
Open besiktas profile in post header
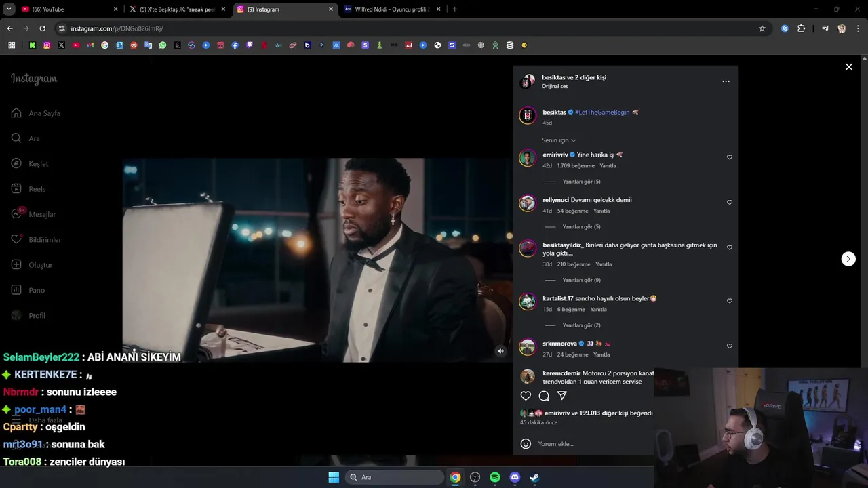coord(553,77)
